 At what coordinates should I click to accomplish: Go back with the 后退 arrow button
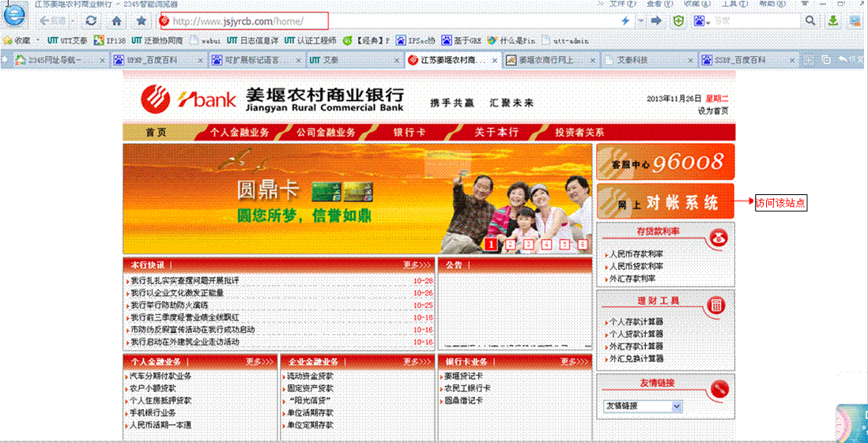click(x=53, y=21)
